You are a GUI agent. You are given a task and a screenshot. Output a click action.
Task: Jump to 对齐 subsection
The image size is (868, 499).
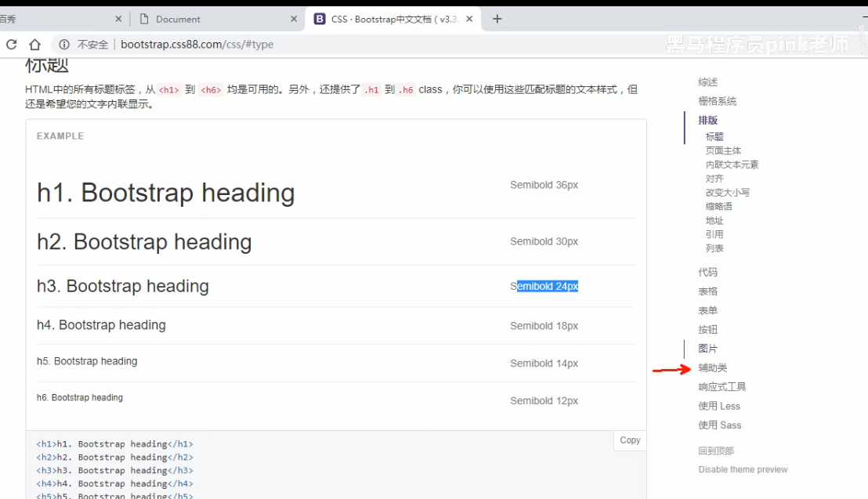714,179
